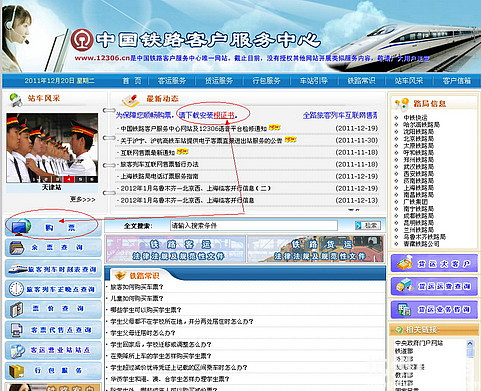Click the package icon for 行包服务 in sidebar

click(x=16, y=371)
